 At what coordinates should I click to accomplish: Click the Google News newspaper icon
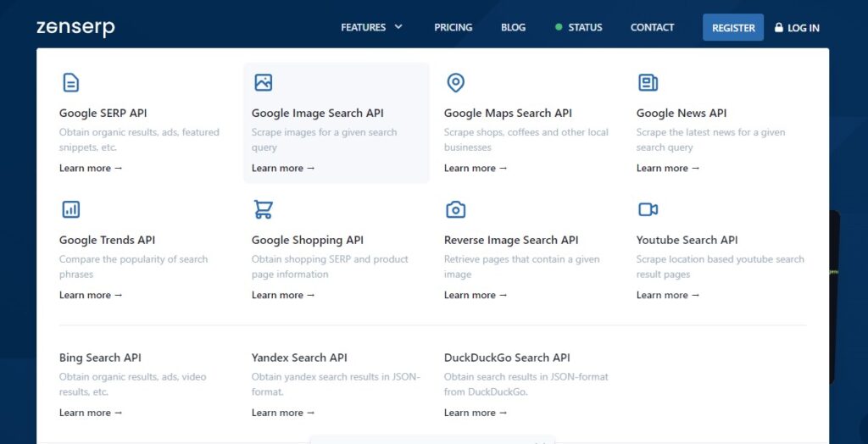click(x=648, y=82)
